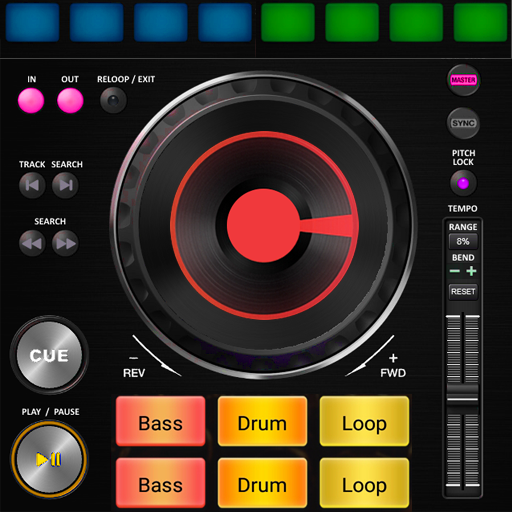512x512 pixels.
Task: Trigger the bottom Bass pad
Action: point(161,483)
